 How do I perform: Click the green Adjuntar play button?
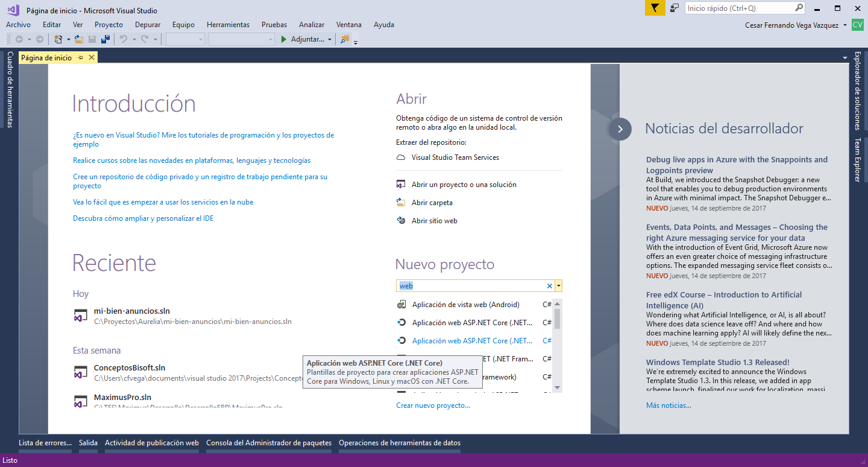(x=284, y=39)
